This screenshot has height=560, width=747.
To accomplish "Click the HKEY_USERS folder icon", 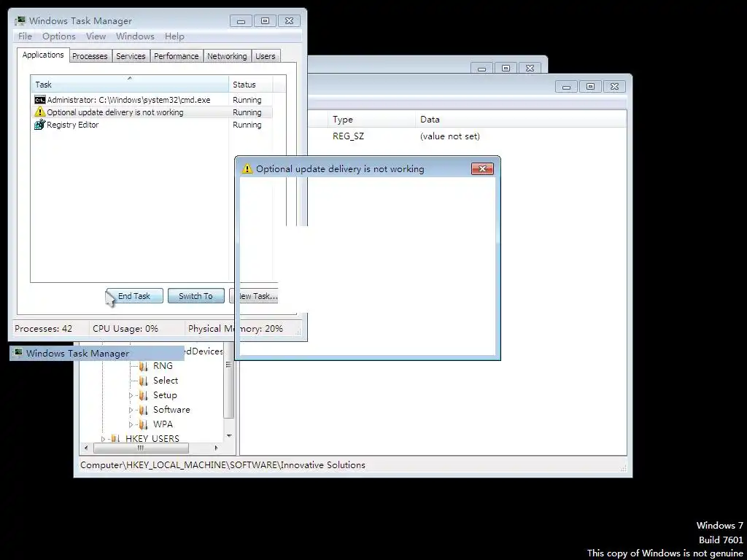I will [116, 438].
